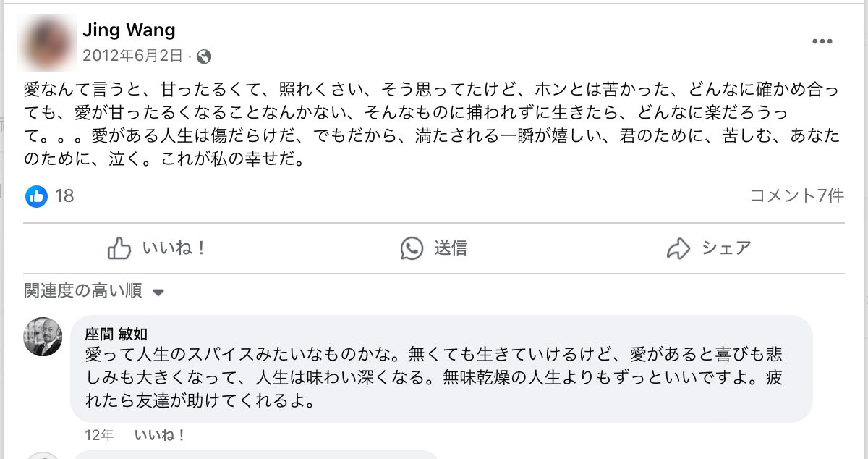Click the WhatsApp 送信 icon
Image resolution: width=868 pixels, height=459 pixels.
point(412,248)
